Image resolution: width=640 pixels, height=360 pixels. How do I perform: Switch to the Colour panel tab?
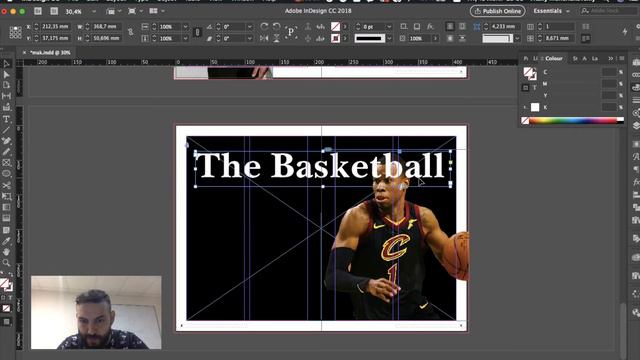(554, 58)
